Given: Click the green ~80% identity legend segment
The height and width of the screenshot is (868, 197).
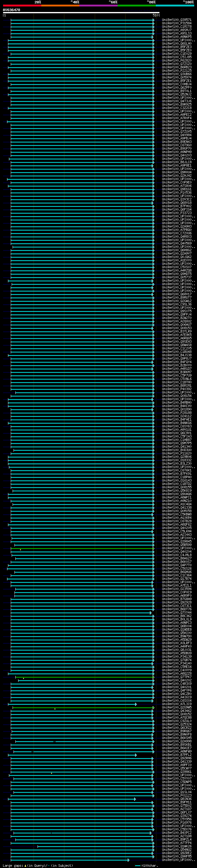Looking at the screenshot, I should click(x=137, y=6).
